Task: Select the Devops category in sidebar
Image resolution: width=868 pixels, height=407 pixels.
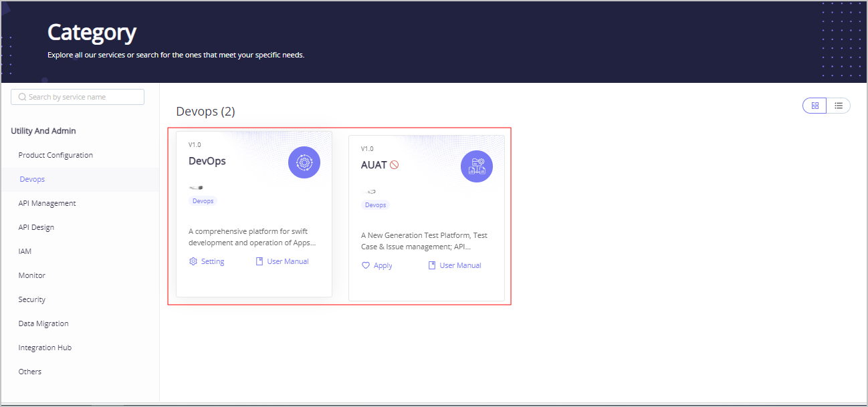Action: point(32,179)
